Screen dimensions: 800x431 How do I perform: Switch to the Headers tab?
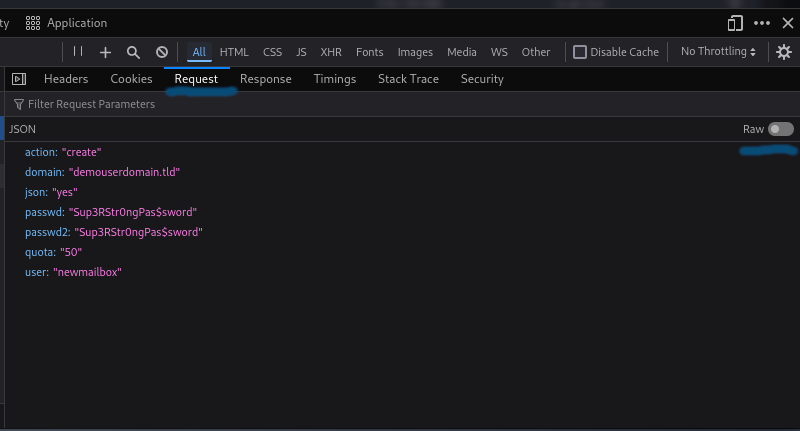coord(66,79)
